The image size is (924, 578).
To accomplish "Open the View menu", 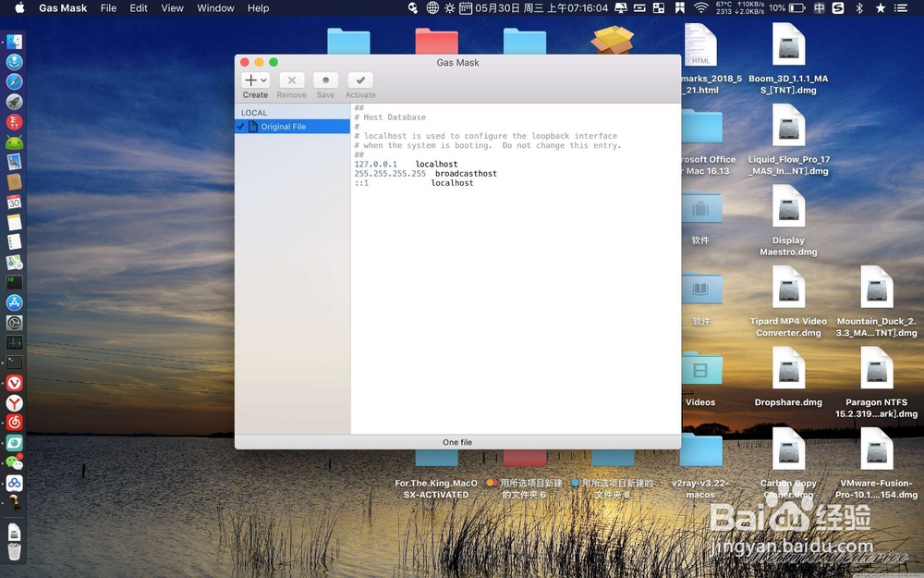I will coord(172,7).
